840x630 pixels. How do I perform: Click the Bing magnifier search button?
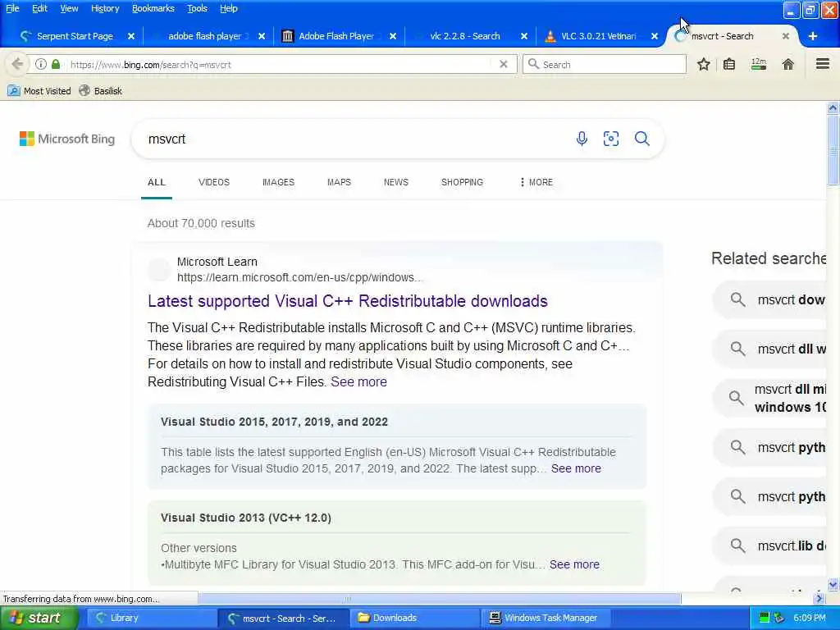click(641, 139)
